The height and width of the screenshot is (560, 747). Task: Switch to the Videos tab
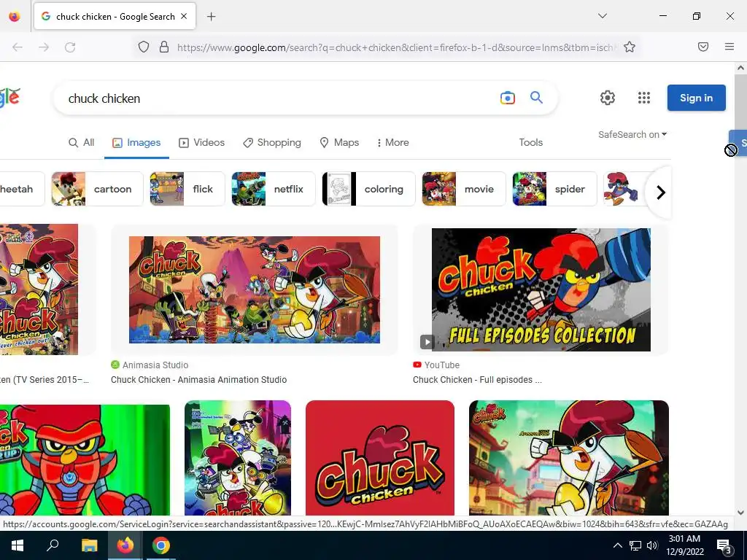201,142
